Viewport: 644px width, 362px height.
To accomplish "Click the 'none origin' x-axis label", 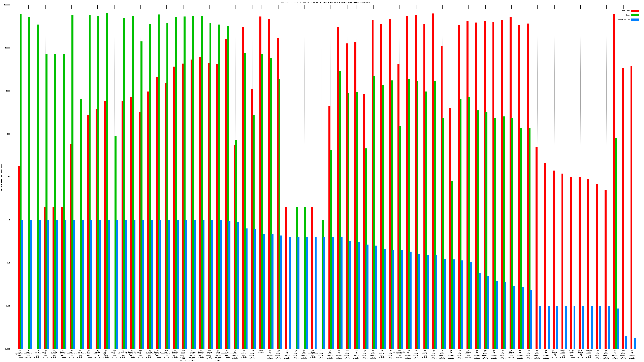I will pos(261,352).
